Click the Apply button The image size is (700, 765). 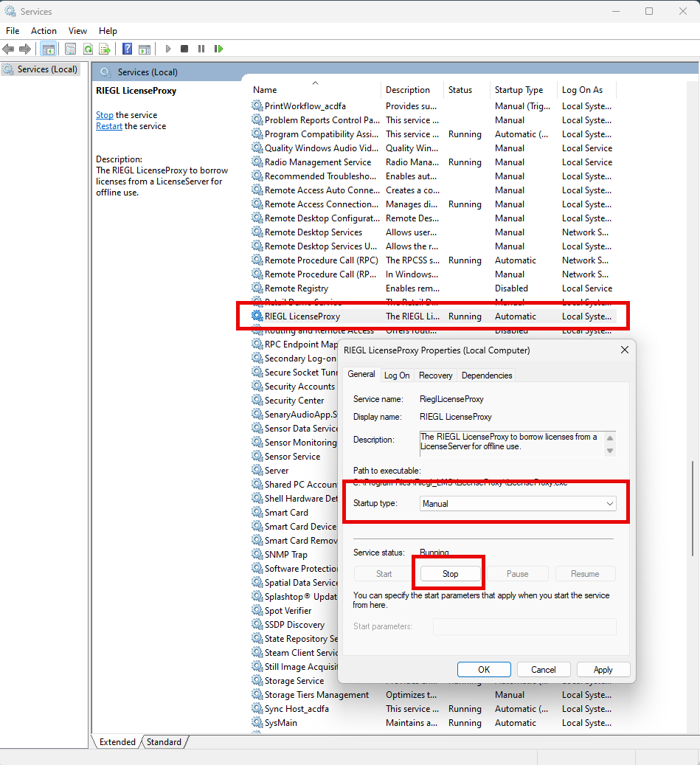tap(603, 670)
